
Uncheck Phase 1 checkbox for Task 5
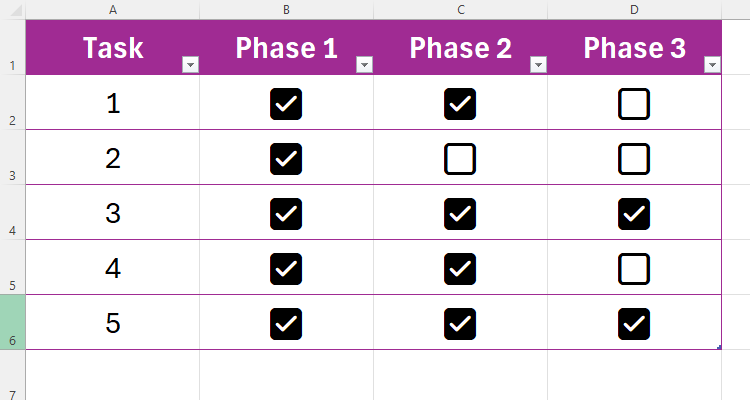click(x=286, y=323)
